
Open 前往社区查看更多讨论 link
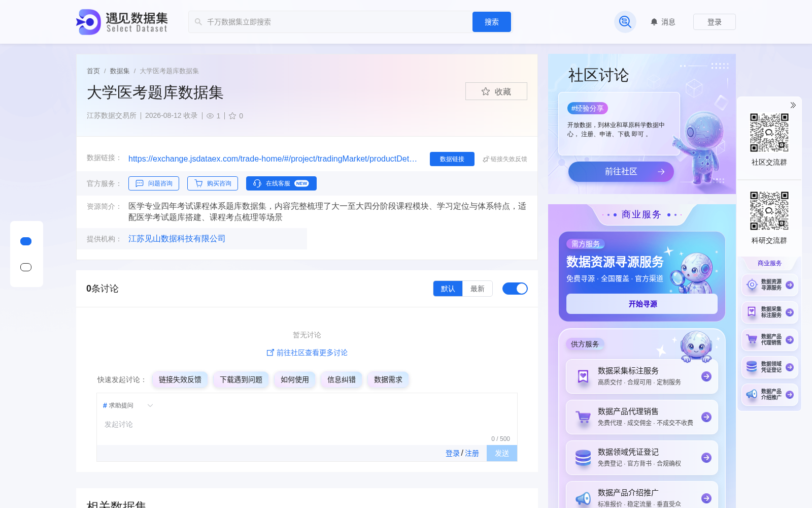point(307,353)
